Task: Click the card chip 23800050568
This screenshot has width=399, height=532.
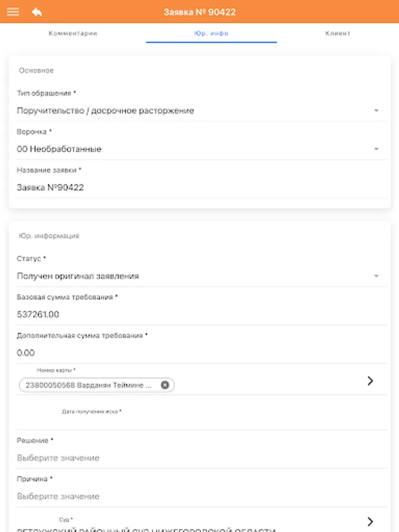Action: point(89,385)
